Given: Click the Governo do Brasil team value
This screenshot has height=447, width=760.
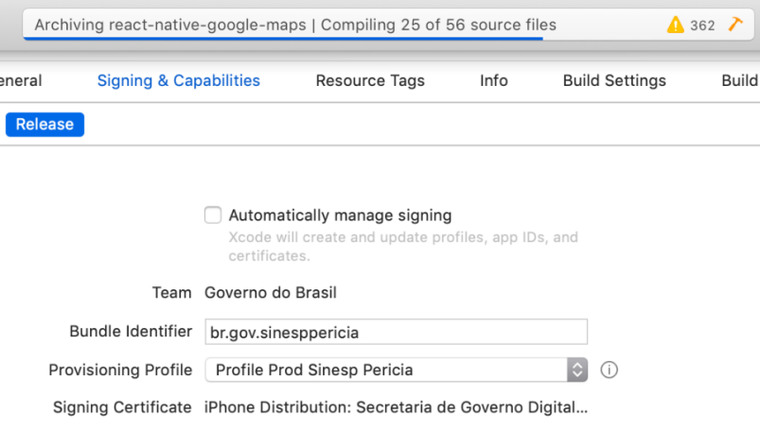Looking at the screenshot, I should (x=270, y=293).
